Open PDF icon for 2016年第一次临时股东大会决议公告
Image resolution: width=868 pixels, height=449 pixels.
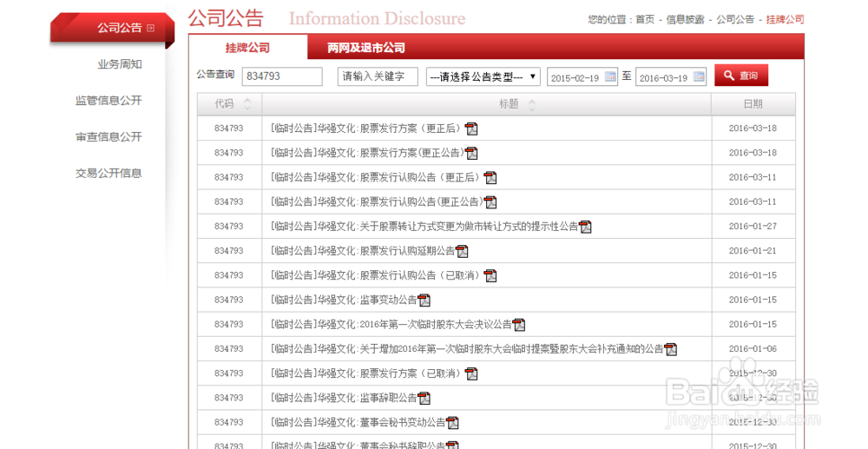click(519, 325)
